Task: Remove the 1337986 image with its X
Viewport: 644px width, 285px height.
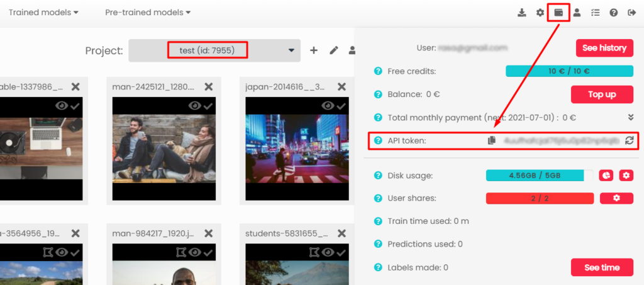Action: 75,87
